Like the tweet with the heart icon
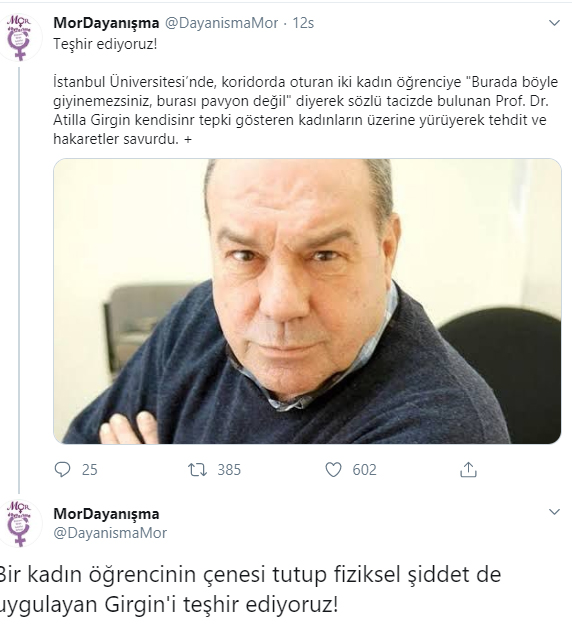The image size is (572, 635). tap(333, 470)
